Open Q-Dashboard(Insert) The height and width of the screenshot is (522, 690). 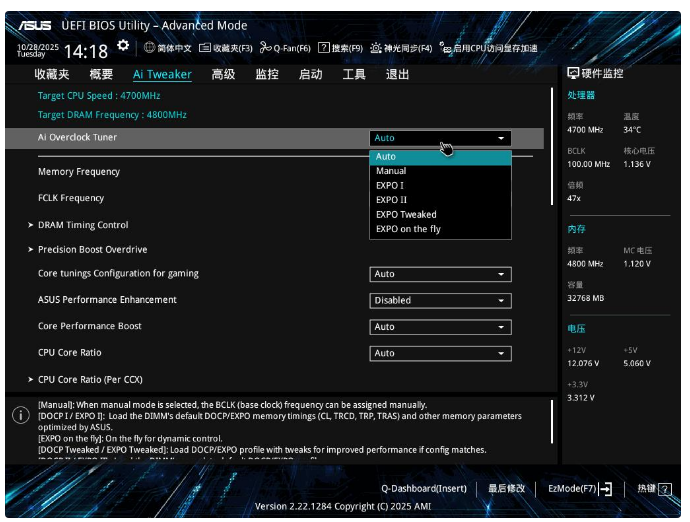(x=423, y=489)
